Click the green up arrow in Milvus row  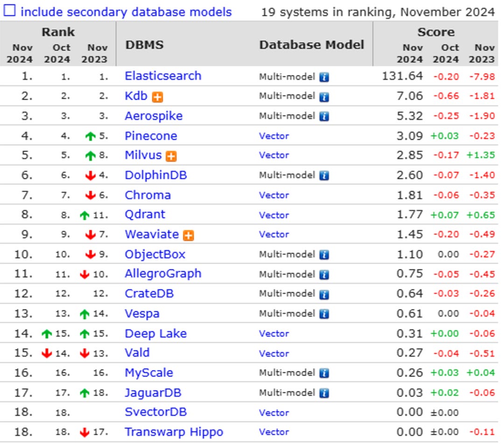click(91, 156)
